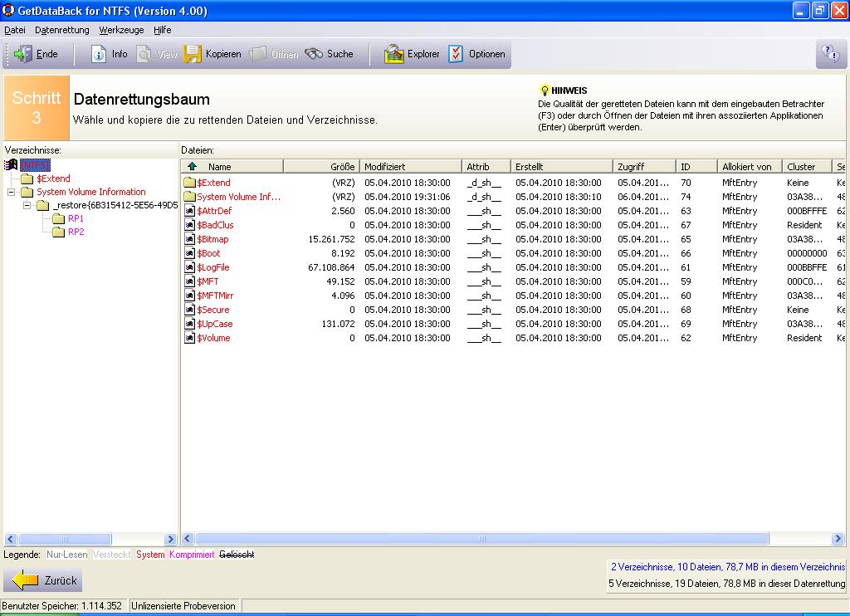Viewport: 850px width, 616px height.
Task: Click the $Boot file icon
Action: [189, 253]
